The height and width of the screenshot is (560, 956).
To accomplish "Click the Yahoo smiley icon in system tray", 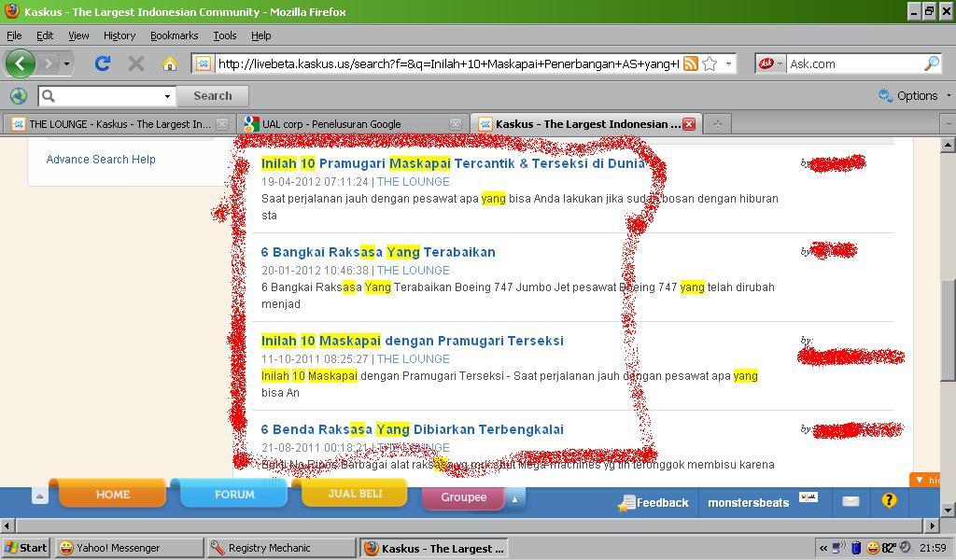I will (873, 548).
